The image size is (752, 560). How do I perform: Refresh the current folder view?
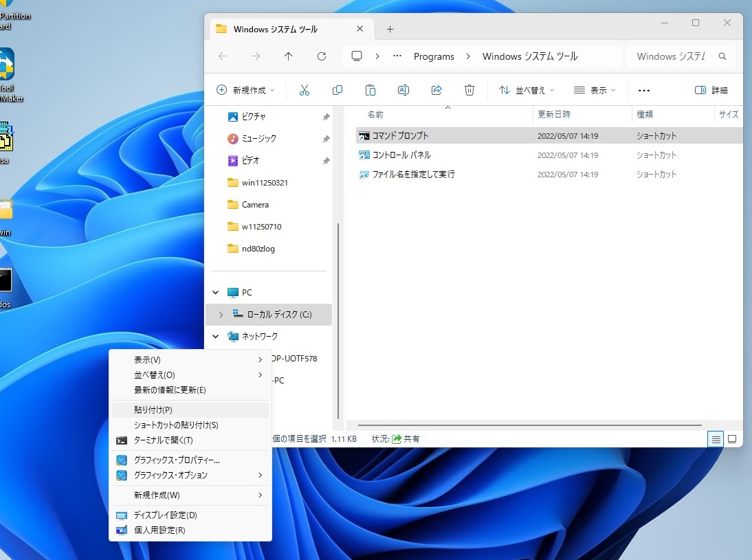click(x=322, y=56)
